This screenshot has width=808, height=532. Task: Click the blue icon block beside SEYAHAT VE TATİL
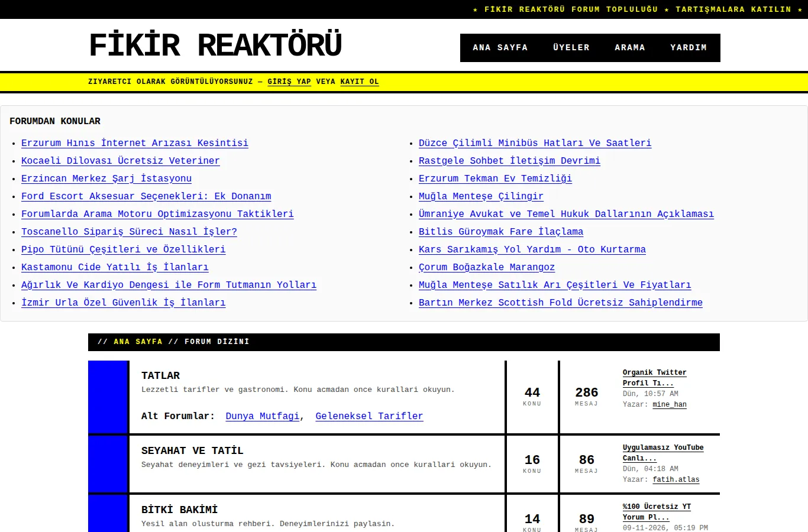click(x=108, y=464)
